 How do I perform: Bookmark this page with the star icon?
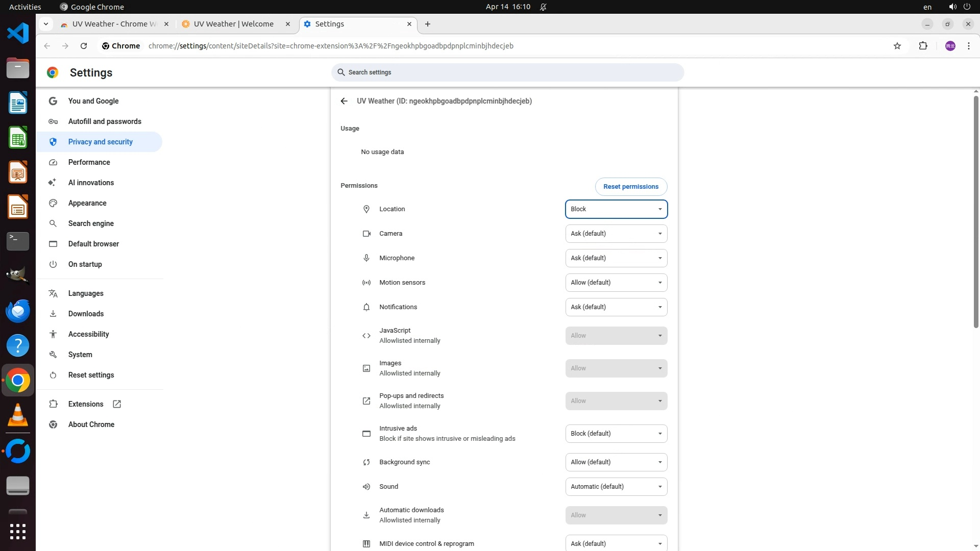pyautogui.click(x=897, y=46)
